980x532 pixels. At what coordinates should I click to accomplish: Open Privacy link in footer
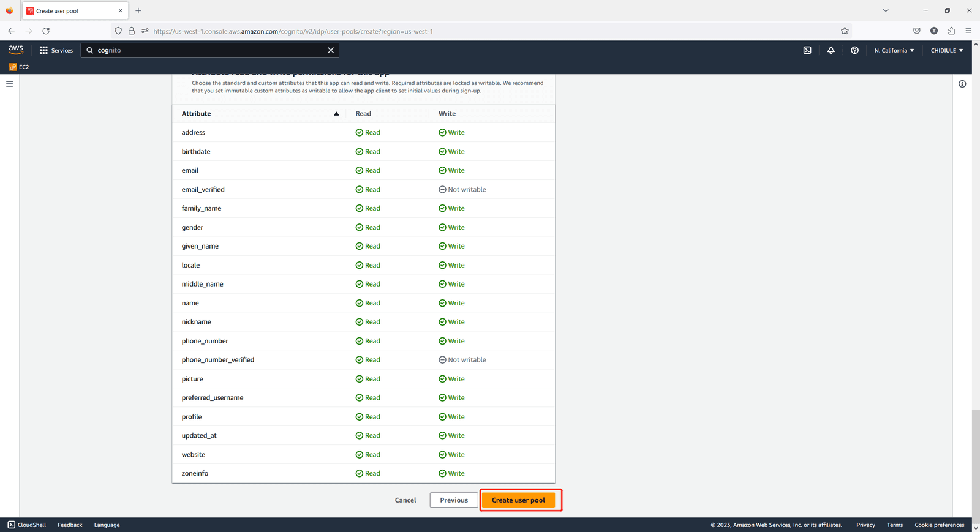click(865, 525)
